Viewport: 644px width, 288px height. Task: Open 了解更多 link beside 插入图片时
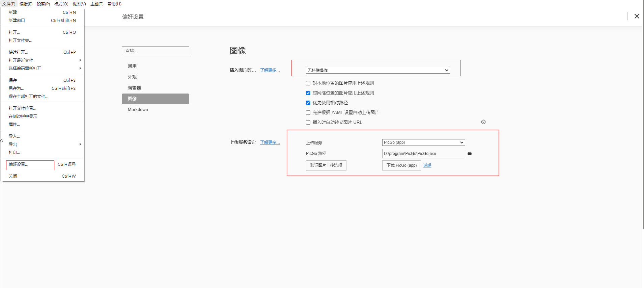pyautogui.click(x=270, y=70)
